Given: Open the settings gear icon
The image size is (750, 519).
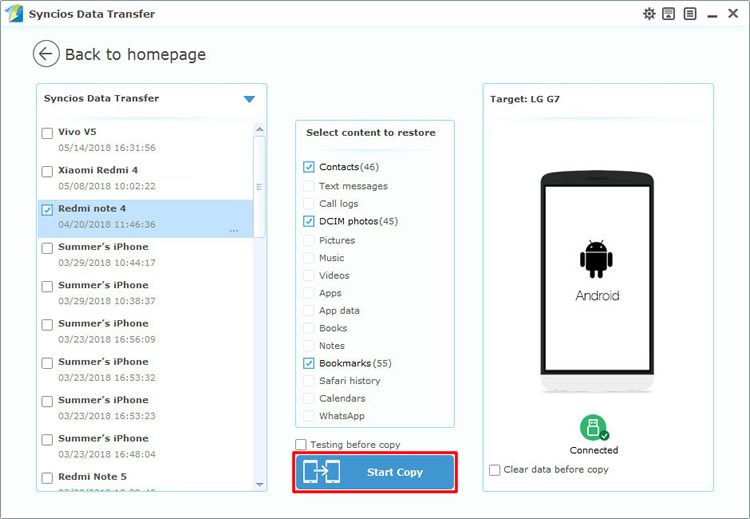Looking at the screenshot, I should [649, 14].
